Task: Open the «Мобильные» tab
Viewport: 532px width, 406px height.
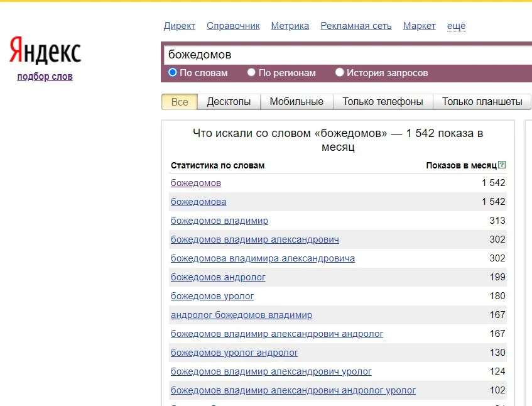Action: 296,101
